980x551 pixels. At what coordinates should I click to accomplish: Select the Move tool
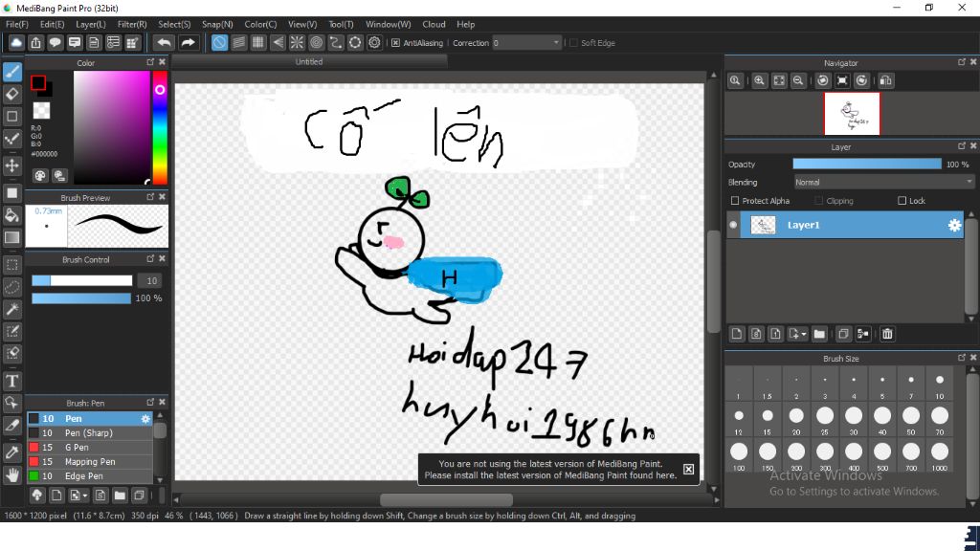tap(11, 165)
